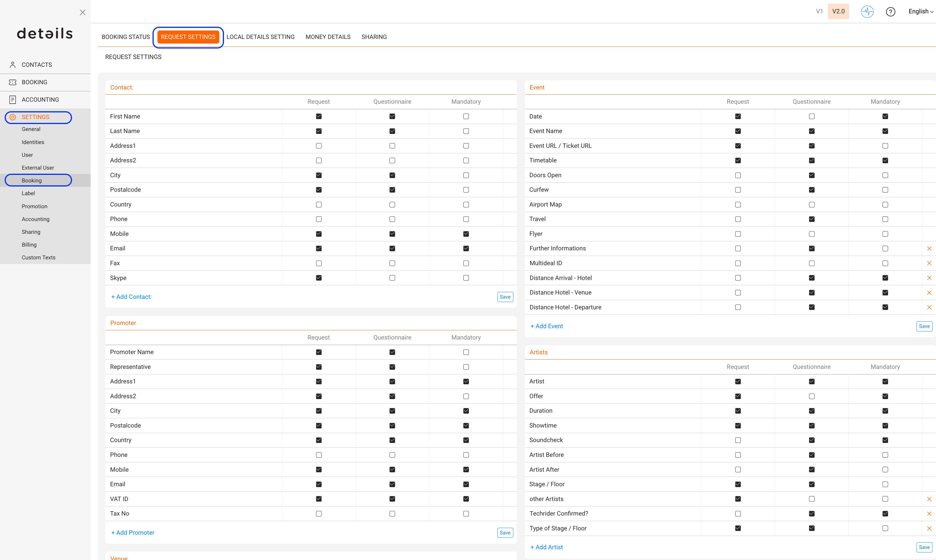Remove the Distance Hotel - Venue field
Image resolution: width=936 pixels, height=560 pixels.
pyautogui.click(x=929, y=292)
